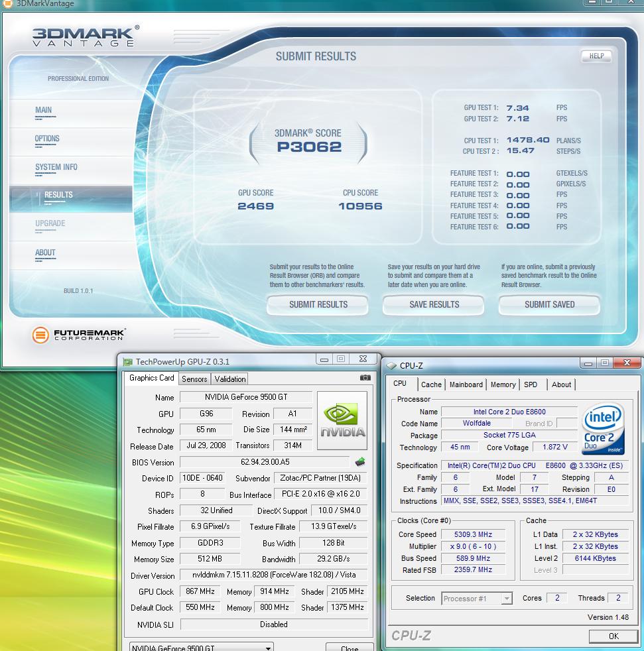644x651 pixels.
Task: Close the GPU-Z window
Action: pos(363,359)
